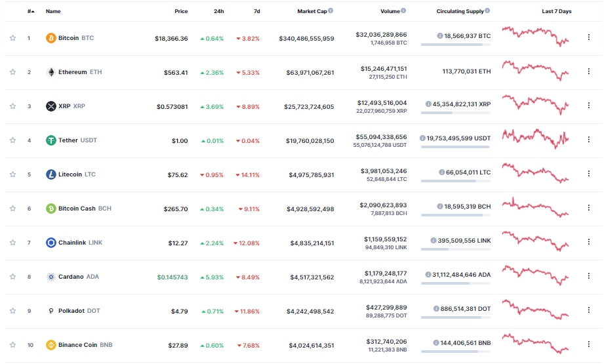Screen dimensions: 604x364
Task: Open the Bitcoin BTC coin page
Action: tap(76, 38)
